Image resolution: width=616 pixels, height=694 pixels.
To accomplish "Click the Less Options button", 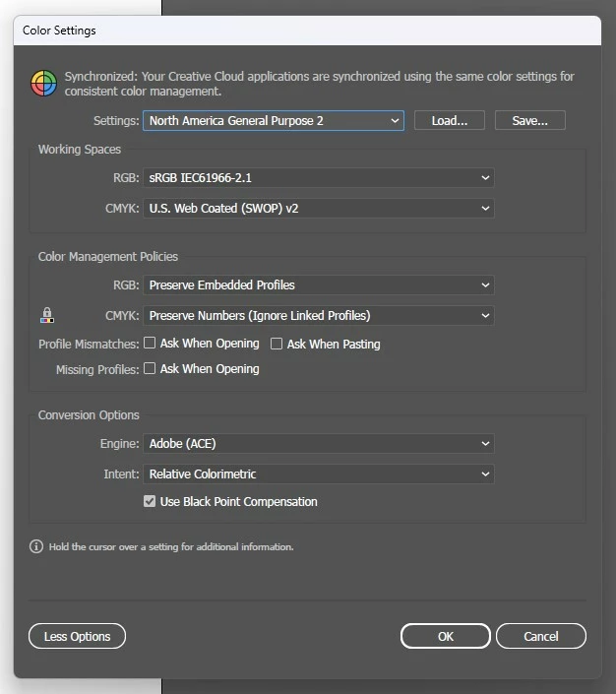I will [x=77, y=636].
